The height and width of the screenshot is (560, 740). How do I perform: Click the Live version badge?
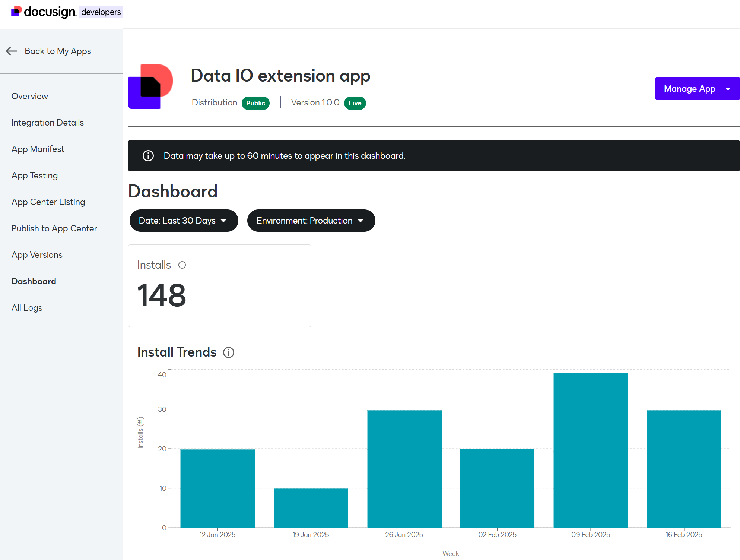[355, 103]
